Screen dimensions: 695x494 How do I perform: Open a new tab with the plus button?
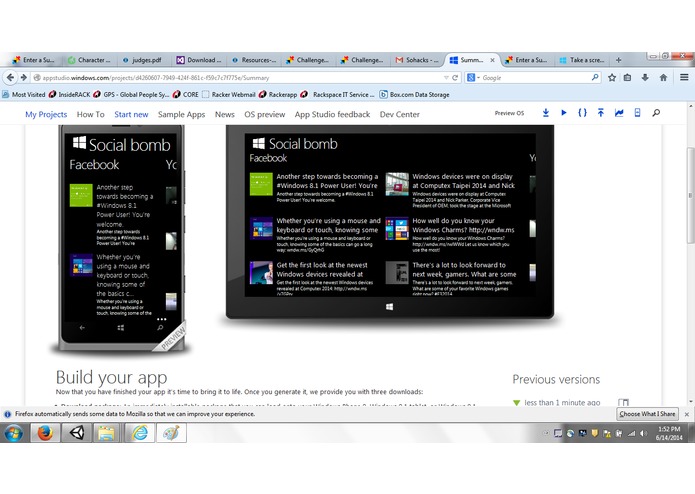coord(618,60)
